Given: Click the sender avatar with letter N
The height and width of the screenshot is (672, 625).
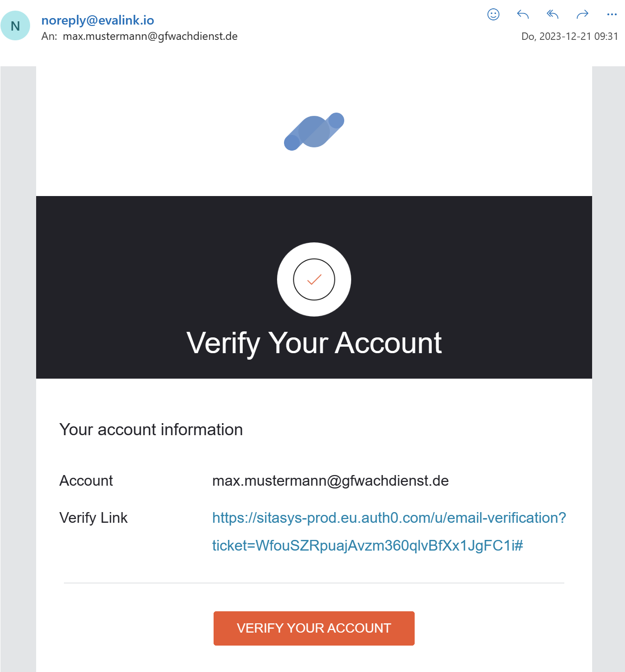Looking at the screenshot, I should pos(15,25).
